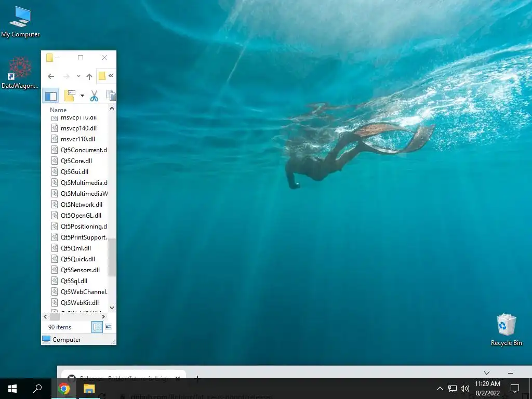Select Qt5Gui.dll file
Screen dimensions: 532x399
tap(75, 171)
